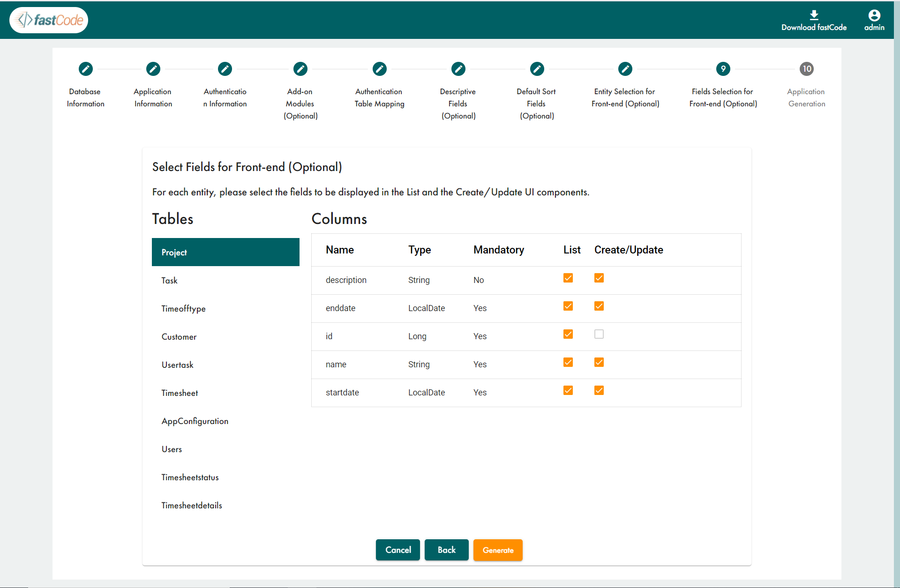Go to Authentication Table Mapping step icon
The width and height of the screenshot is (900, 588).
click(x=380, y=69)
